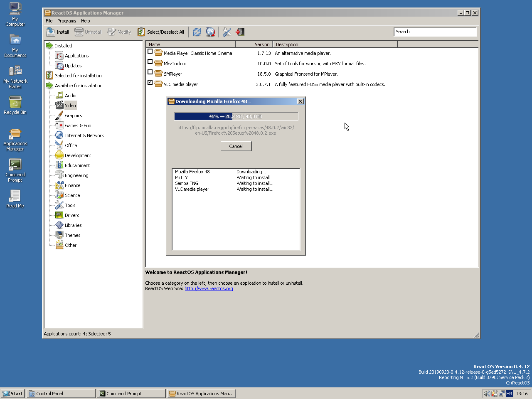
Task: Click the Uninstall toolbar button
Action: (88, 32)
